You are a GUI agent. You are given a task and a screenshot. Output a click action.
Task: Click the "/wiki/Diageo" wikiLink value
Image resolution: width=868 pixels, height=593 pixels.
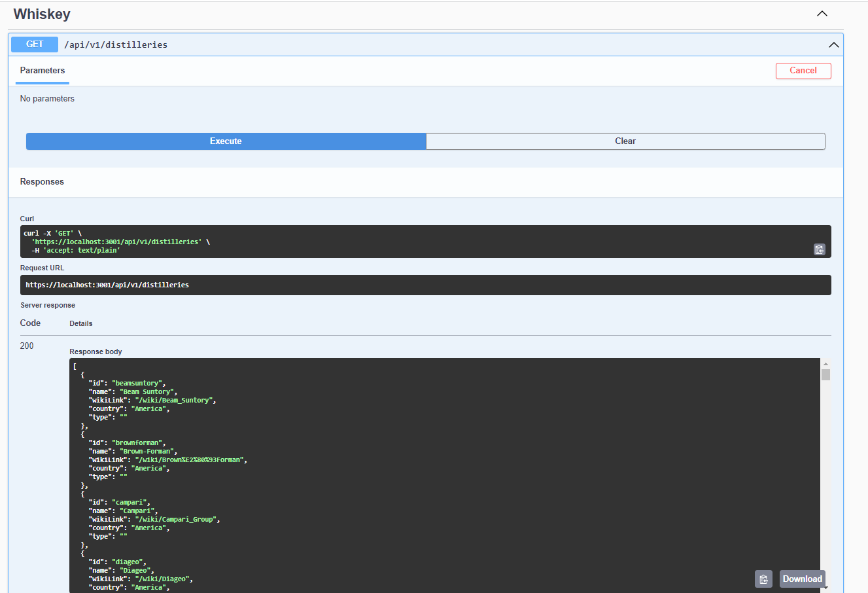[164, 579]
